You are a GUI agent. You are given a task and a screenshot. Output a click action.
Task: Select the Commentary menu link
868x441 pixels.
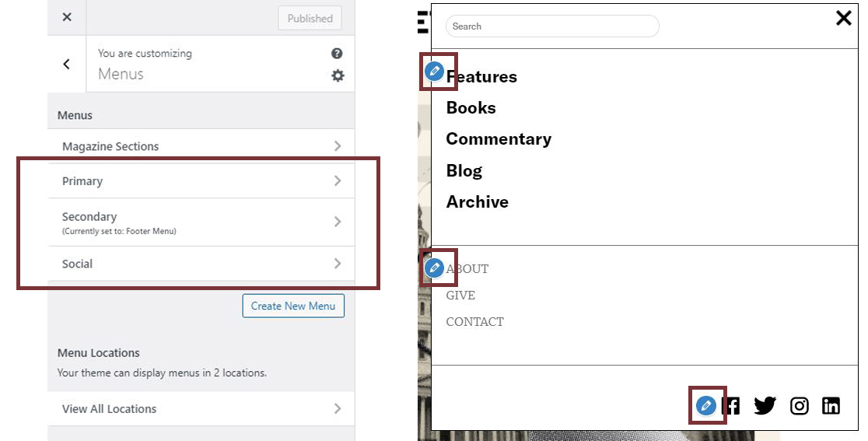[499, 139]
